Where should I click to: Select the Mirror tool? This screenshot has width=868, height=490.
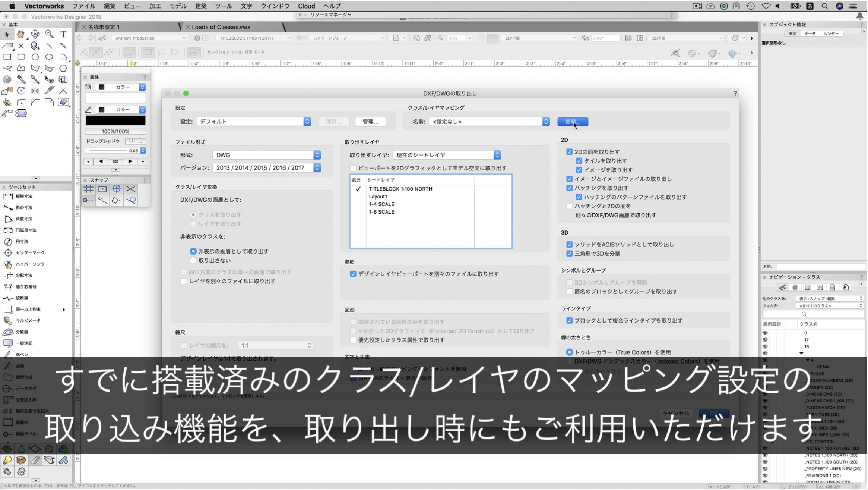click(35, 91)
